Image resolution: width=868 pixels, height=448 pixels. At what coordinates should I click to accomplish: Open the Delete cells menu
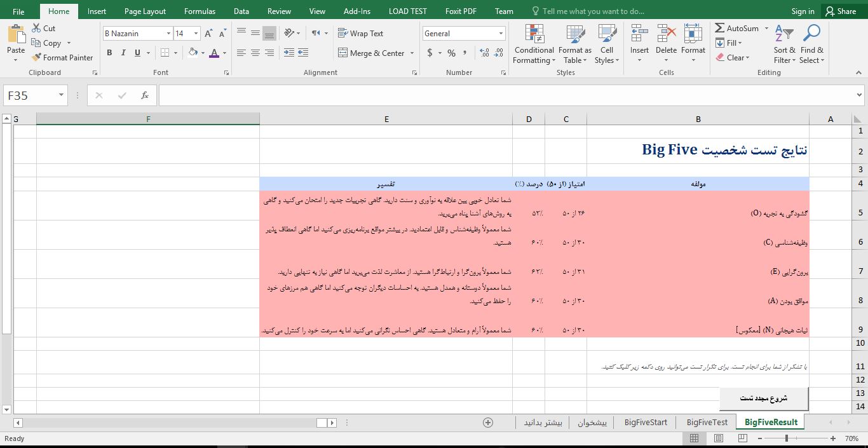pyautogui.click(x=666, y=44)
